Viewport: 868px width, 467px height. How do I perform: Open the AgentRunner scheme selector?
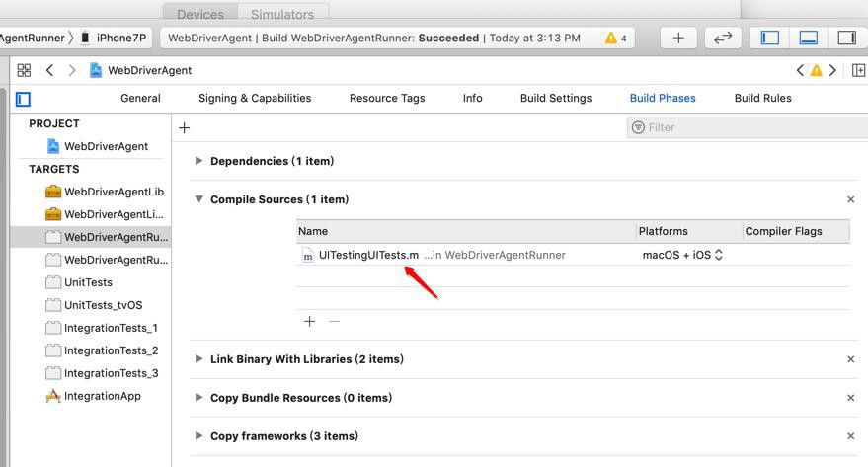(33, 38)
